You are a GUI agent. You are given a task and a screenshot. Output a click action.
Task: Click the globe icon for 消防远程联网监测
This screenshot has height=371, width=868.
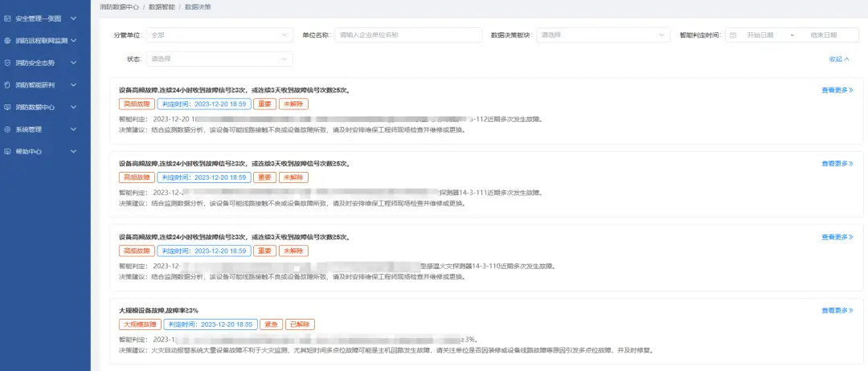point(7,40)
